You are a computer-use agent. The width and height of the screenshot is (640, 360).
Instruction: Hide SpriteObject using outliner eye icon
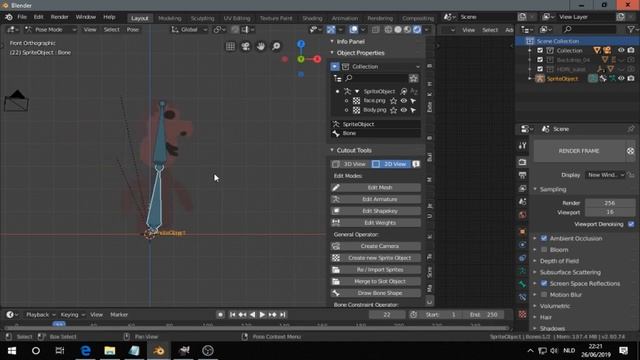pyautogui.click(x=621, y=78)
